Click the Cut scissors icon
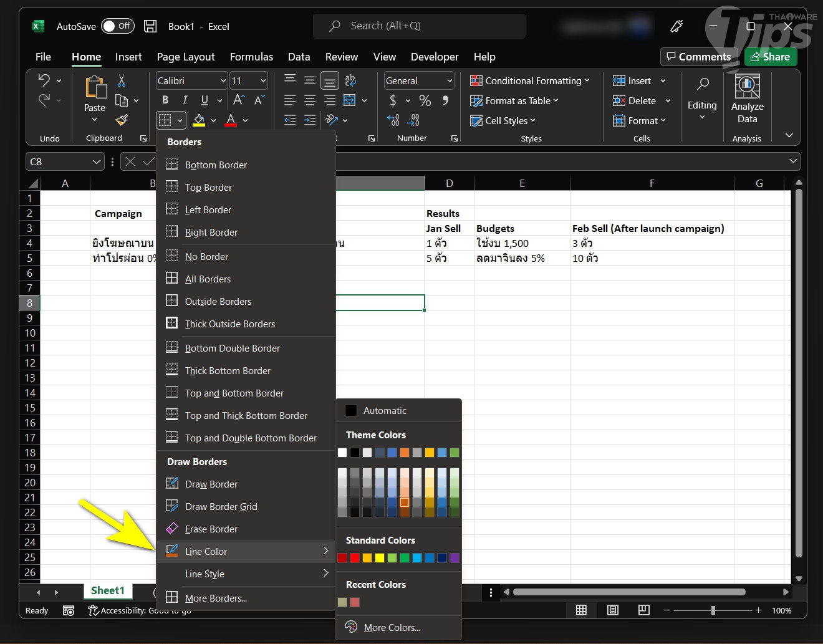The height and width of the screenshot is (644, 823). (122, 81)
